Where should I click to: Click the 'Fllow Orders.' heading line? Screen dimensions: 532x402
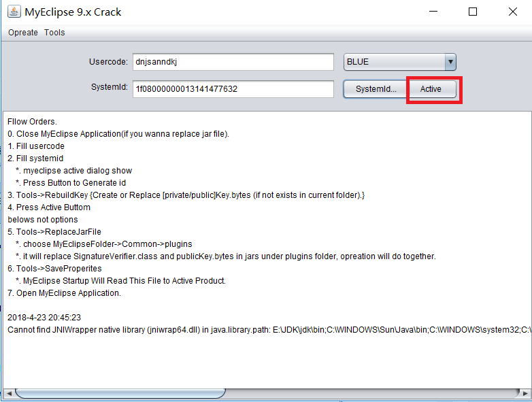[32, 122]
